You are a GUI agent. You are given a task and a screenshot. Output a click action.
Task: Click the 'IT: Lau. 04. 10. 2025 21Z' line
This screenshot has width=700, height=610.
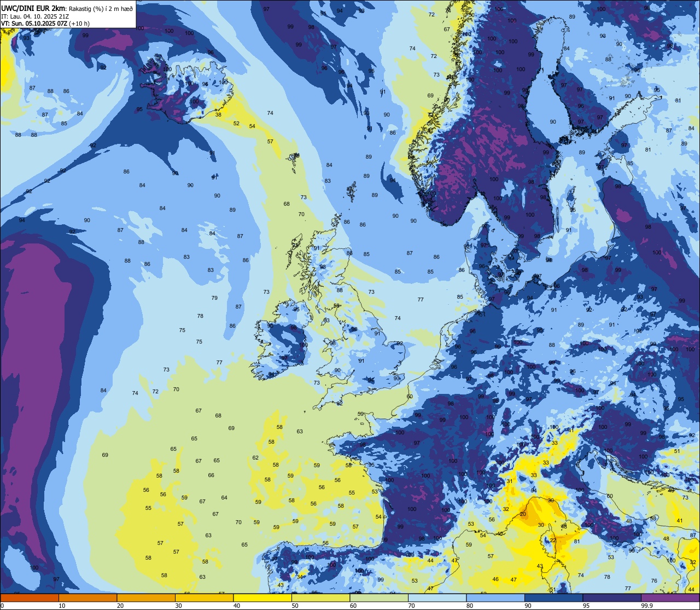click(34, 16)
